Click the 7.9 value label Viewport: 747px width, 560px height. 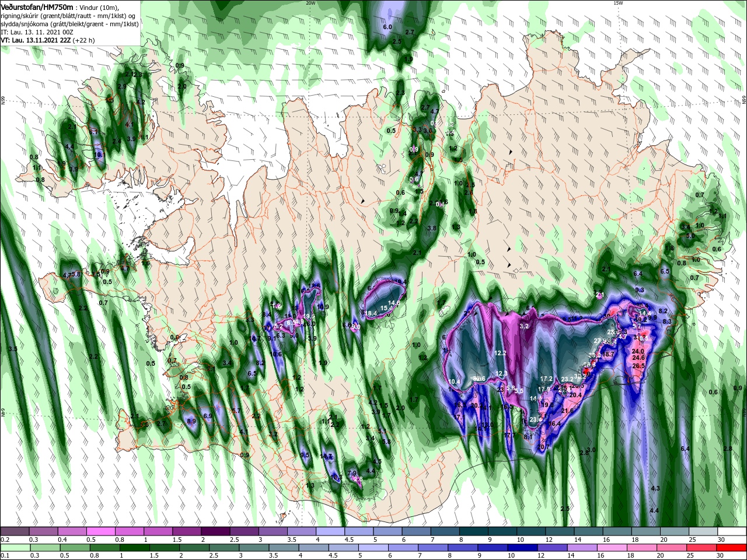pyautogui.click(x=352, y=473)
